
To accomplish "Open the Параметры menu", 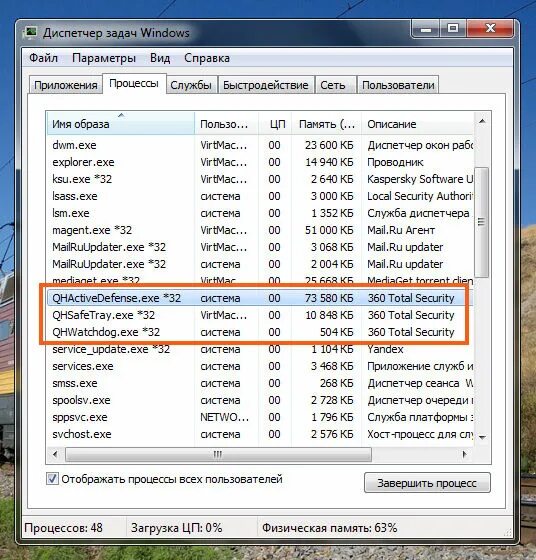I will (x=104, y=58).
